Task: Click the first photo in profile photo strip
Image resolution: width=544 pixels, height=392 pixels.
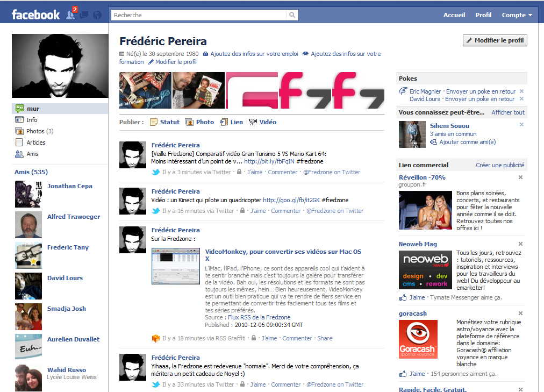Action: (145, 90)
